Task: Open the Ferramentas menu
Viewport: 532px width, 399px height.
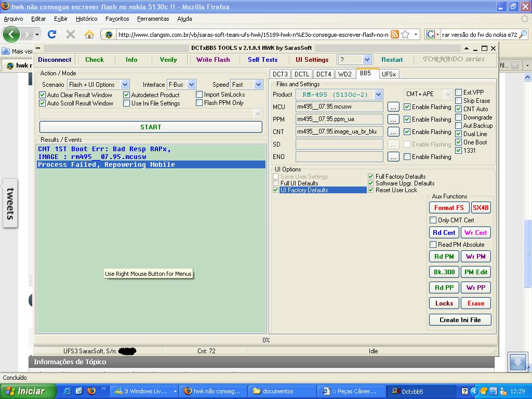Action: [153, 19]
